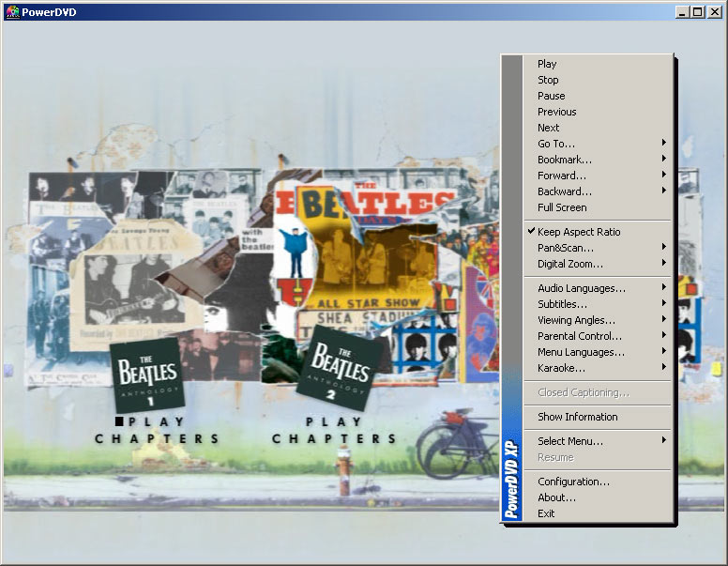Expand Audio Languages submenu arrow
728x566 pixels.
tap(664, 287)
